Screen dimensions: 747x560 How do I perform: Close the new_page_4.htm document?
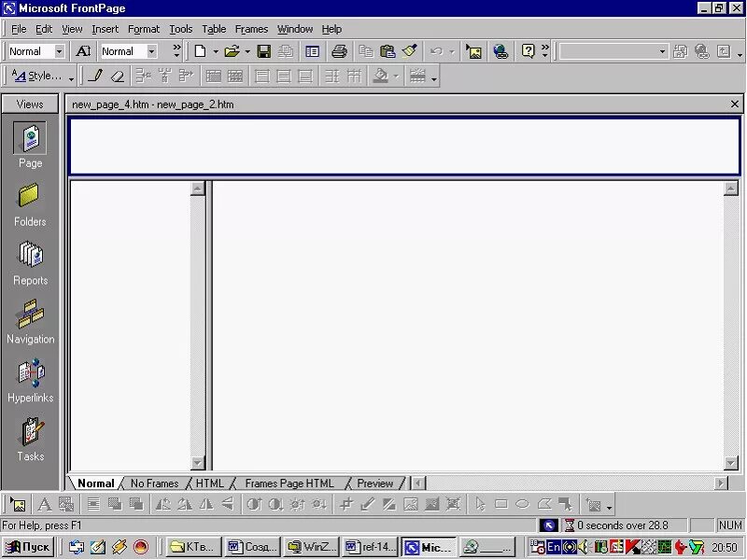pyautogui.click(x=735, y=104)
